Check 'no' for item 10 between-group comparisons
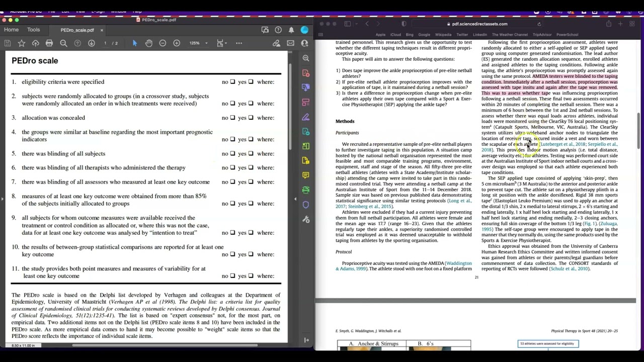Image resolution: width=644 pixels, height=362 pixels. coord(232,254)
